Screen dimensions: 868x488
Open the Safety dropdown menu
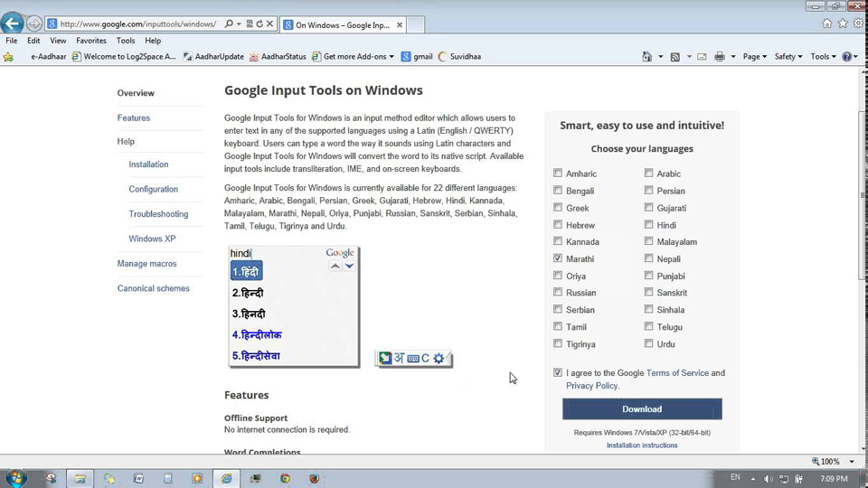point(788,56)
